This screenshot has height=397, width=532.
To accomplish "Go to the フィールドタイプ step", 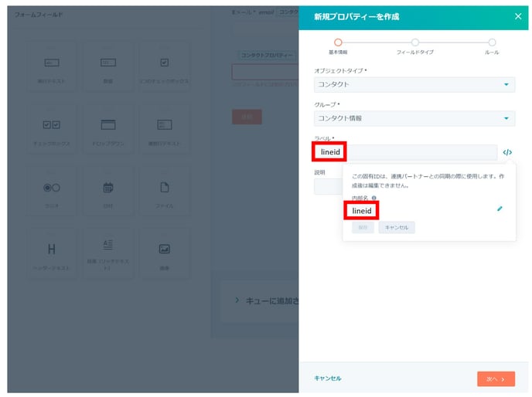I will (x=415, y=42).
